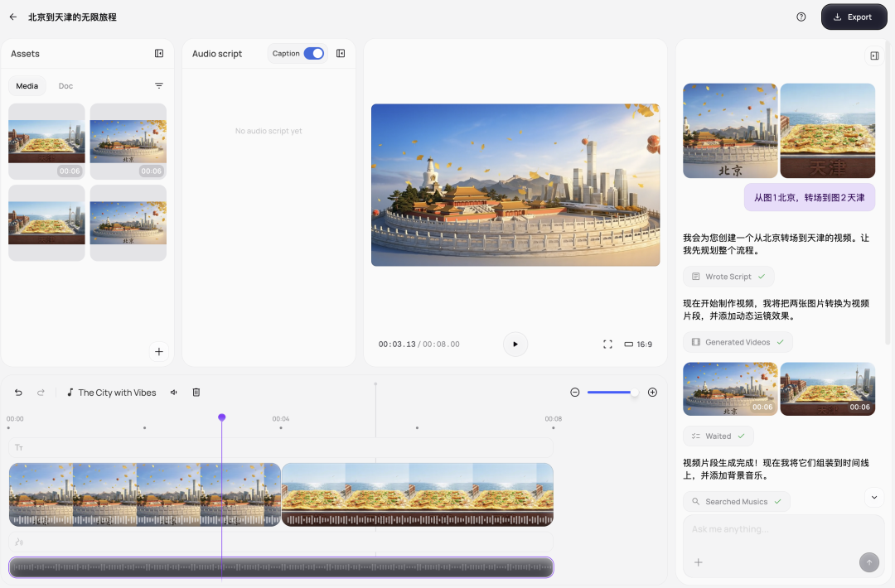Collapse the Assets panel
Viewport: 895px width, 588px height.
(x=159, y=54)
